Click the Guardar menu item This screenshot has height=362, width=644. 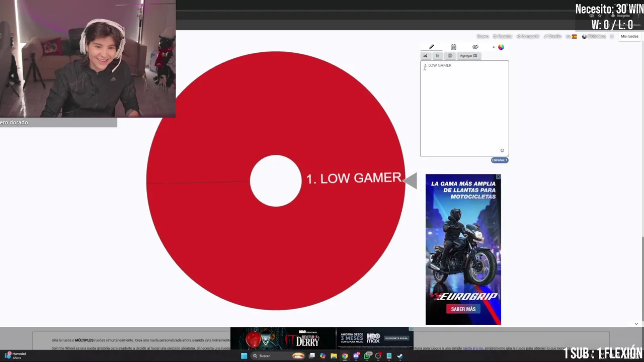pos(502,37)
